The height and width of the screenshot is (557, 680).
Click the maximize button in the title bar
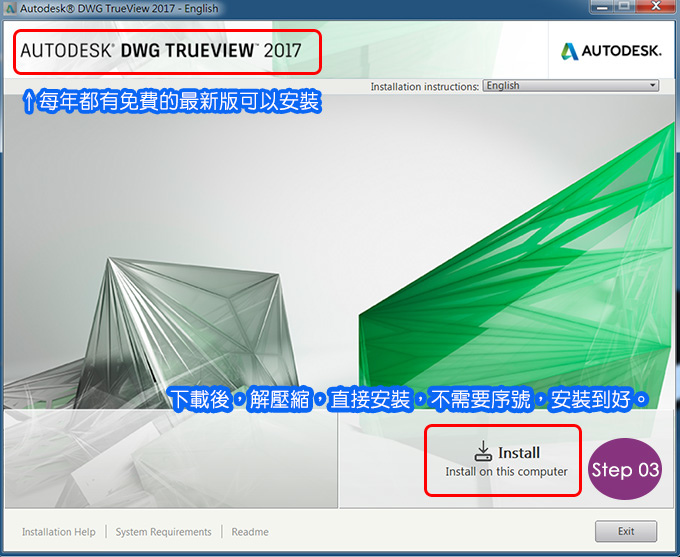[624, 6]
